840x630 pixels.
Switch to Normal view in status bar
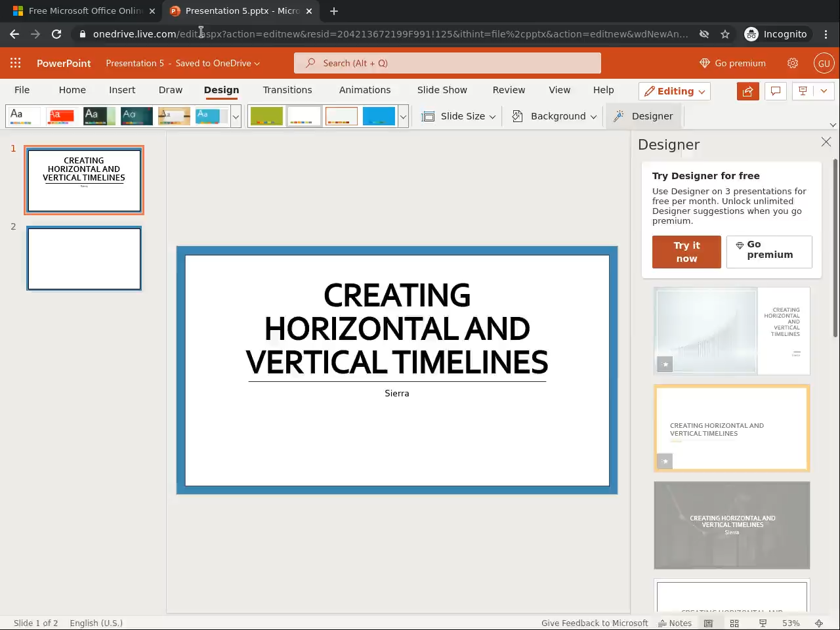click(708, 623)
